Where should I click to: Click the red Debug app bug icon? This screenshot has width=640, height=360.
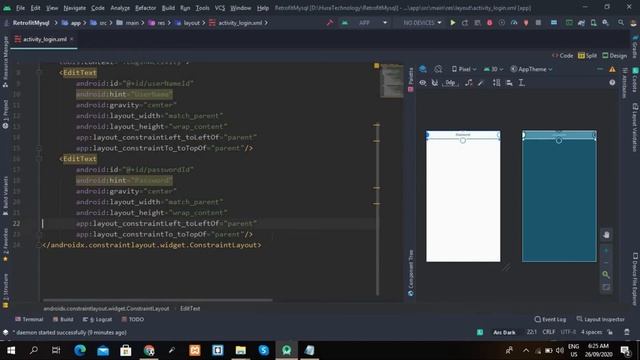click(489, 23)
